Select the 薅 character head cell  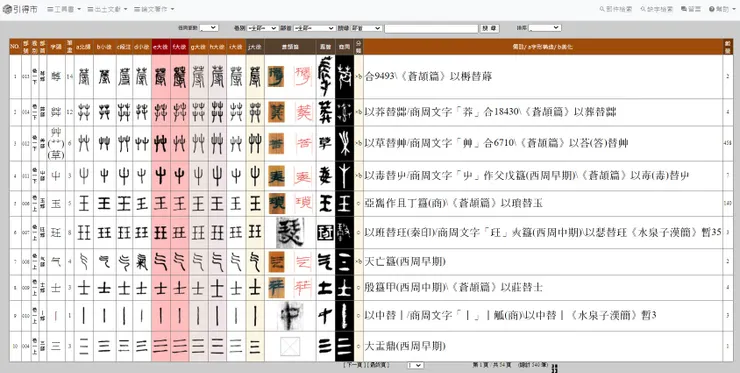56,76
